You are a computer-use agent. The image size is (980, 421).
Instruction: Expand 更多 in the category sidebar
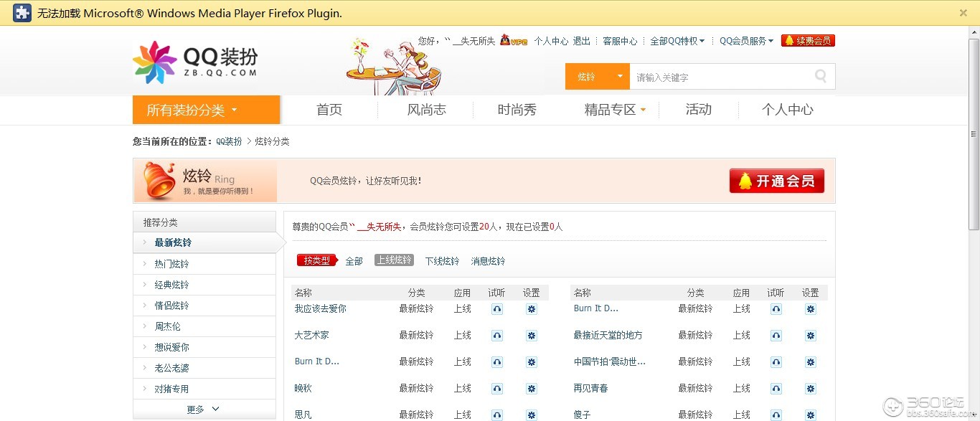[204, 409]
